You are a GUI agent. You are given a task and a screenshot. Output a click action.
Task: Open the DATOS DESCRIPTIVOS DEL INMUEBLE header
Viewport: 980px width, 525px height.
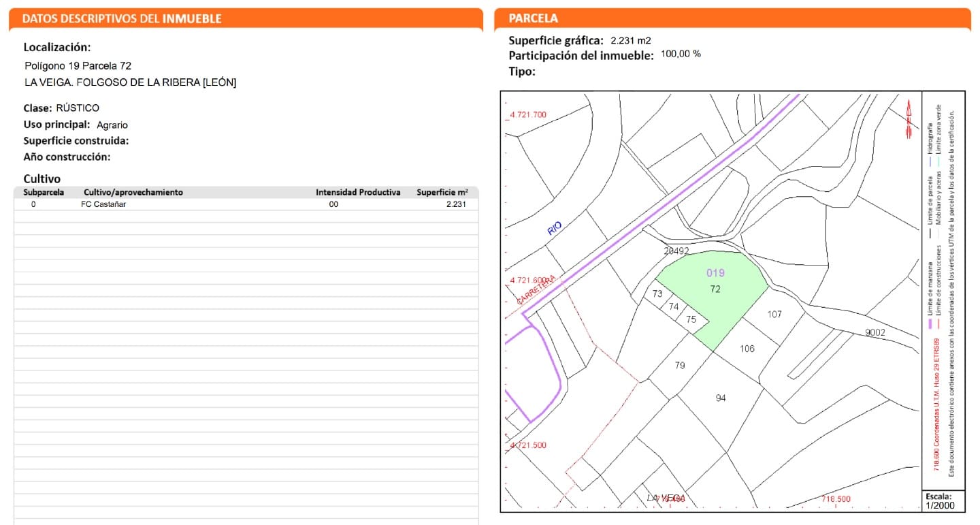[245, 18]
